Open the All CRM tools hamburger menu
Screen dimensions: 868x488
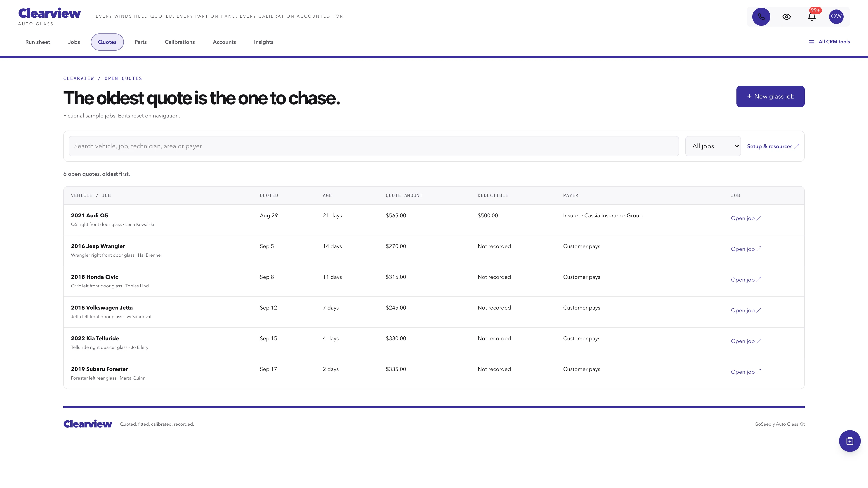[829, 42]
